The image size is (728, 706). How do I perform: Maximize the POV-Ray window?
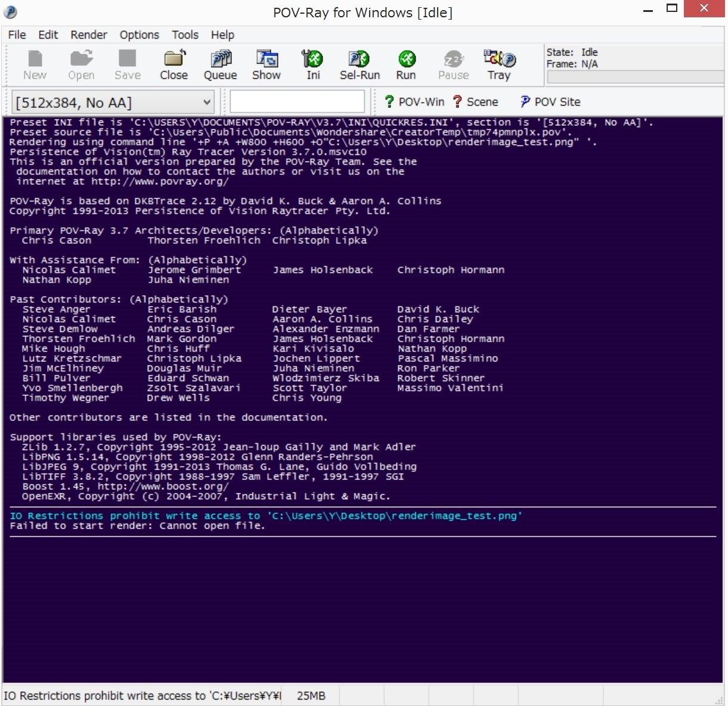pyautogui.click(x=672, y=8)
